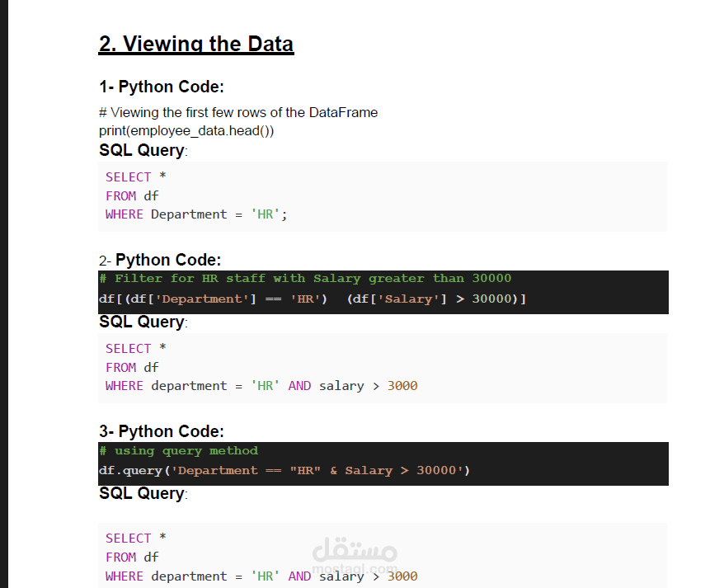This screenshot has height=588, width=710.
Task: Click the WHERE keyword in the semicolon-terminated query
Action: 124,214
